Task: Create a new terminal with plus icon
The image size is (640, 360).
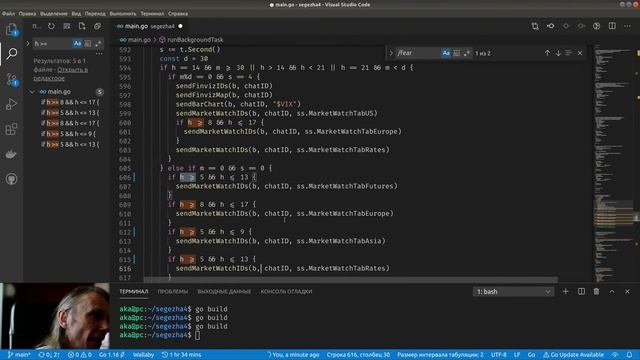Action: pyautogui.click(x=565, y=291)
